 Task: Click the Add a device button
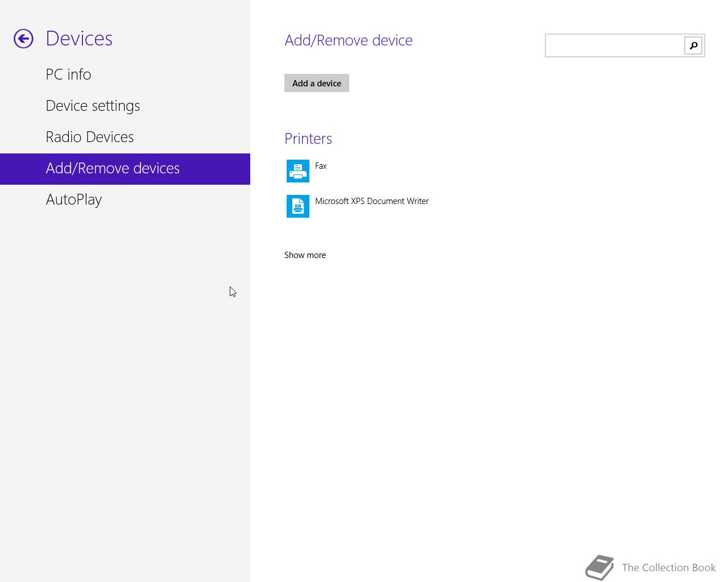click(x=317, y=83)
